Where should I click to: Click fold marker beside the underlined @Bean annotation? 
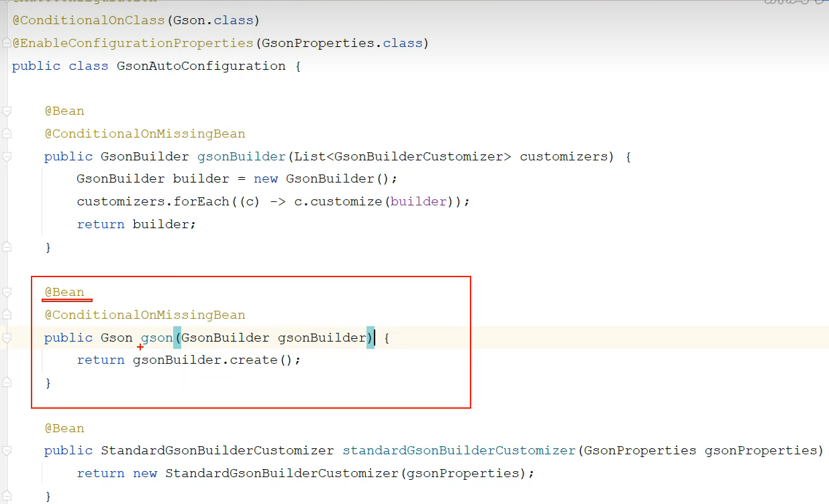7,293
